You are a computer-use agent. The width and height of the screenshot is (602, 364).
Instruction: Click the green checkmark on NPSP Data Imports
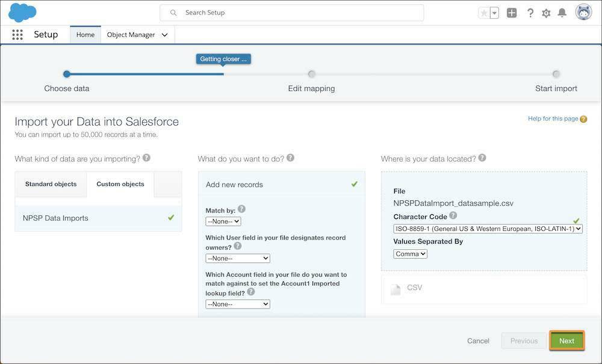pyautogui.click(x=171, y=217)
